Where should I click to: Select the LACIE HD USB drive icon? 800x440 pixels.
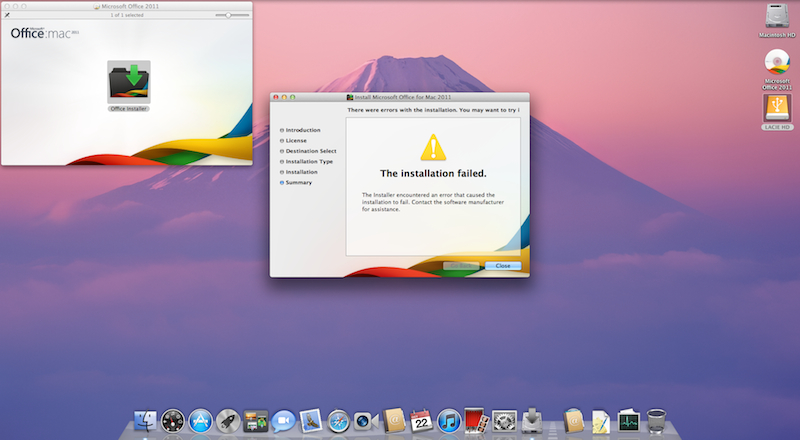777,108
